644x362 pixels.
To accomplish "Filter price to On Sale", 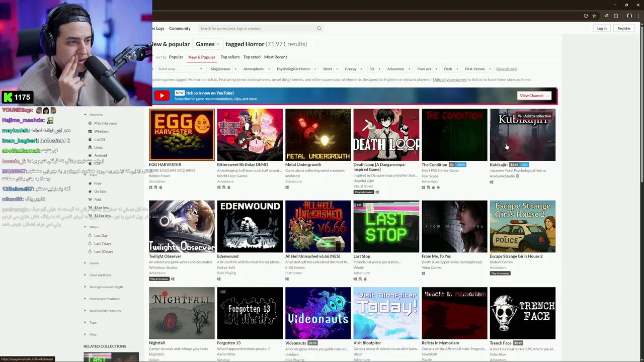I will point(100,192).
